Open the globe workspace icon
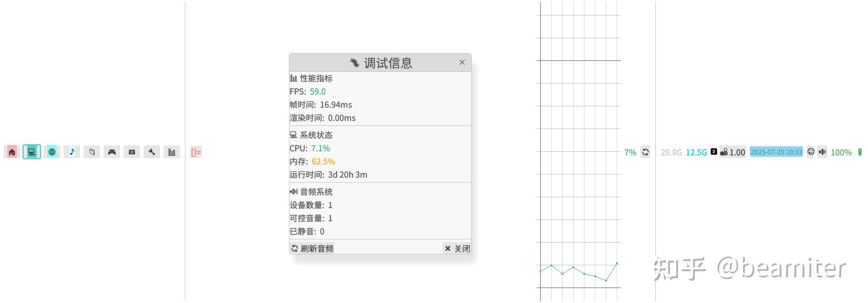 [52, 152]
